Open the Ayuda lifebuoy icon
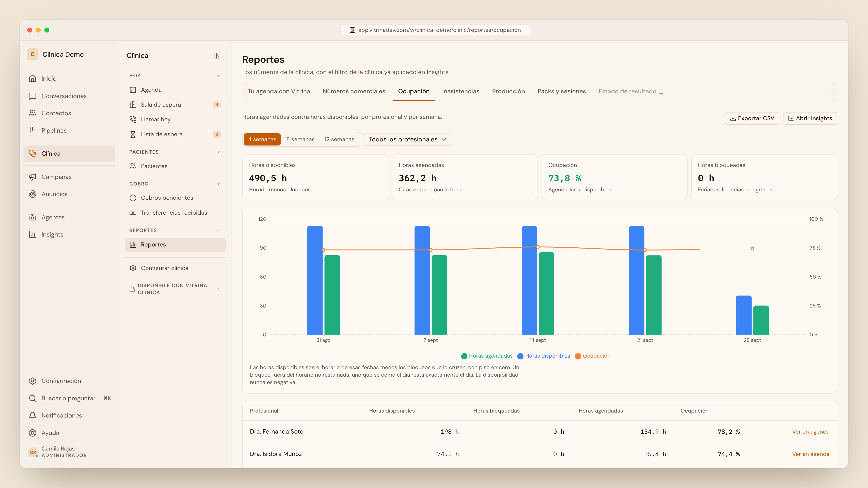Viewport: 868px width, 488px height. (x=32, y=433)
